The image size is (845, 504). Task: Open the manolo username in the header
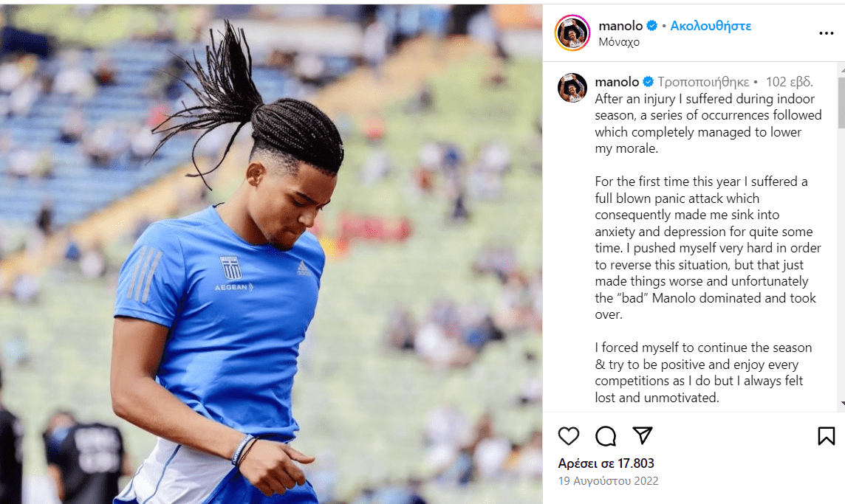click(620, 26)
